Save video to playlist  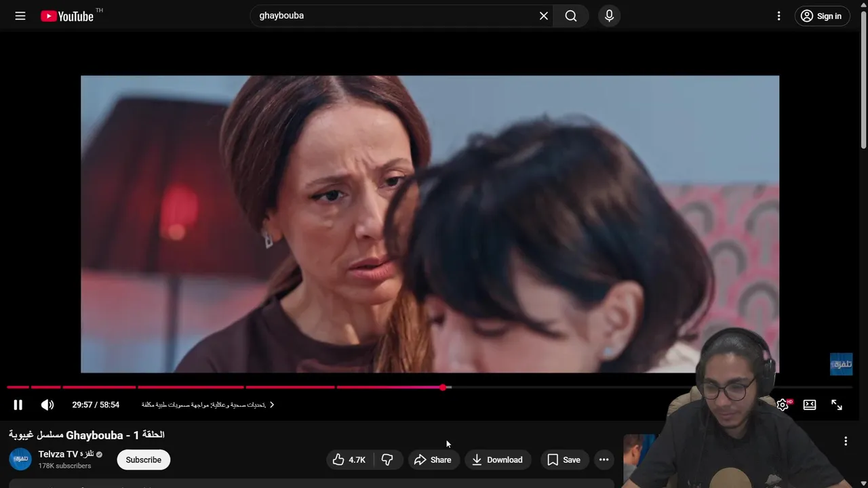(564, 460)
